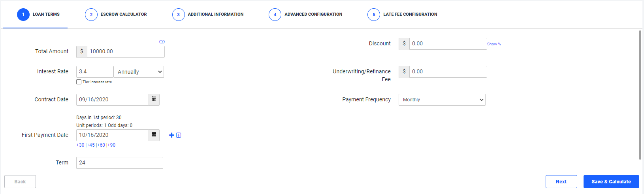Image resolution: width=644 pixels, height=194 pixels.
Task: Click the Show % link next to Discount
Action: [494, 44]
